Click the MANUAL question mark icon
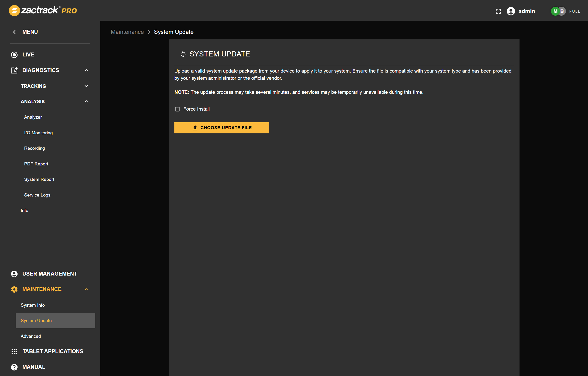The width and height of the screenshot is (588, 376). pyautogui.click(x=14, y=367)
